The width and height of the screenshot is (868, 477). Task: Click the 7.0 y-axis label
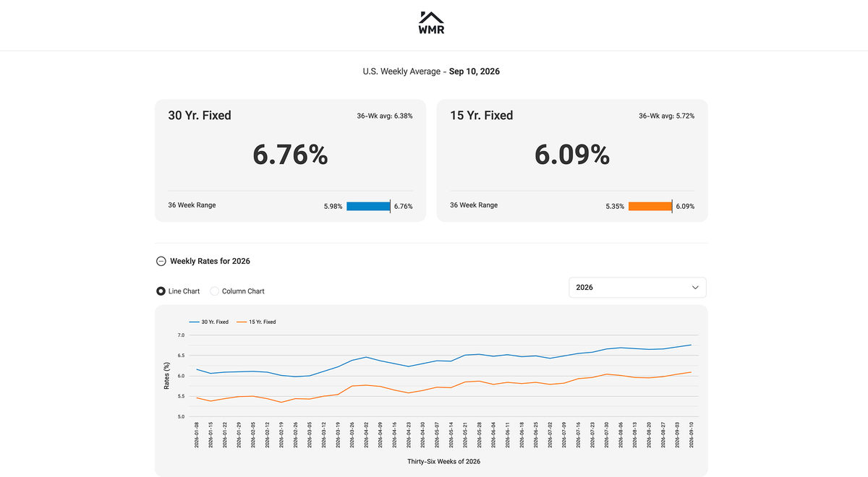pos(181,335)
